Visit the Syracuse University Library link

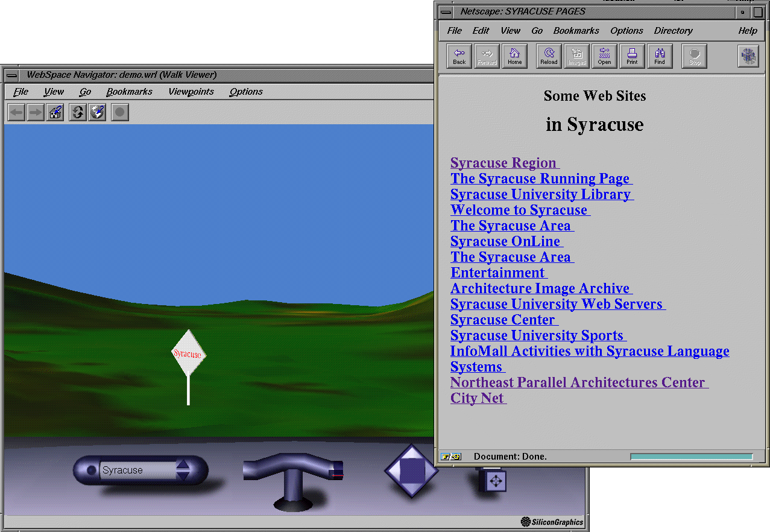542,194
